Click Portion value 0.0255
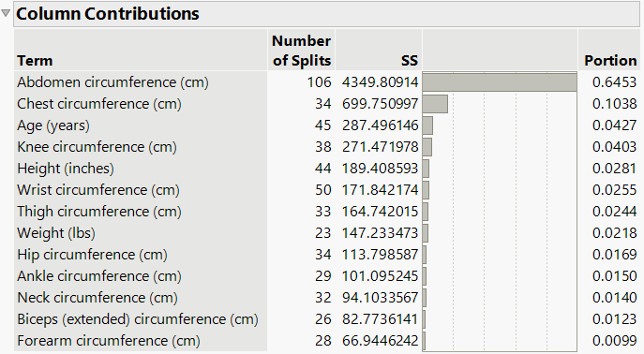Image resolution: width=644 pixels, height=354 pixels. tap(614, 190)
